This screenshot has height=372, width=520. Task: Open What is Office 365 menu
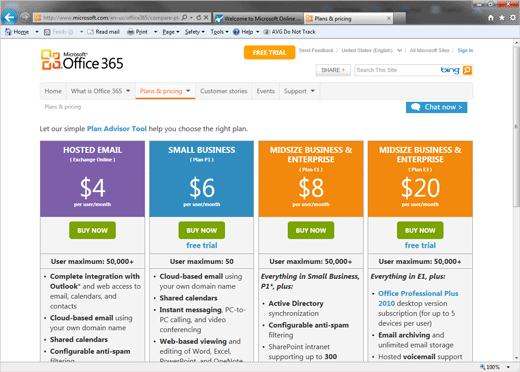[100, 91]
